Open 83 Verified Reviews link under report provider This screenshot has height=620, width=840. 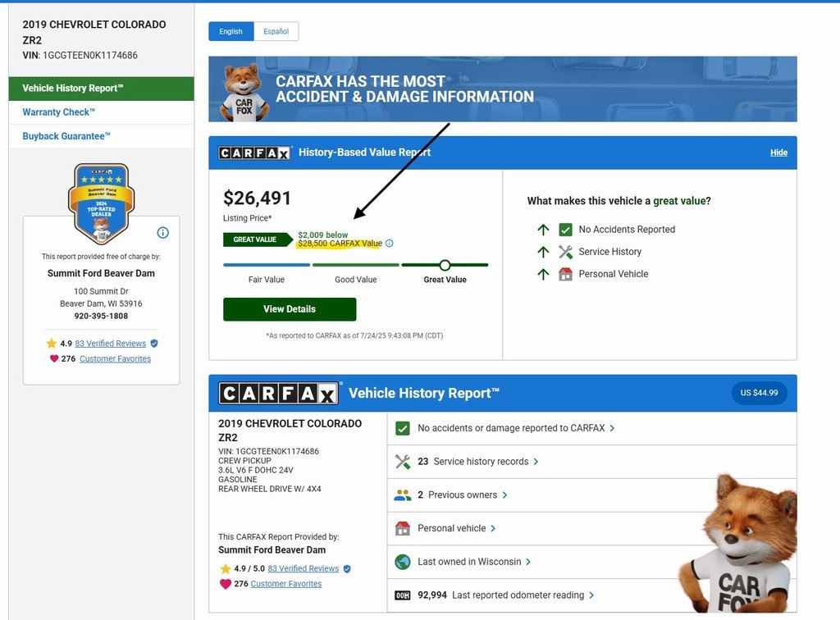[304, 568]
